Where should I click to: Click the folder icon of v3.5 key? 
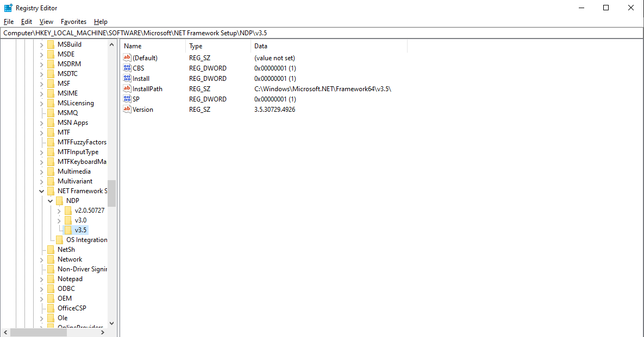click(x=68, y=230)
